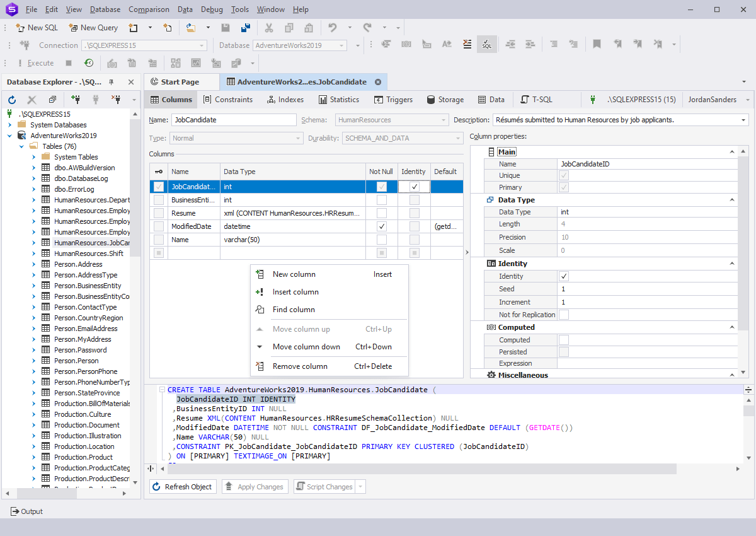Enable the Not for Replication checkbox
The image size is (756, 536).
pyautogui.click(x=564, y=315)
